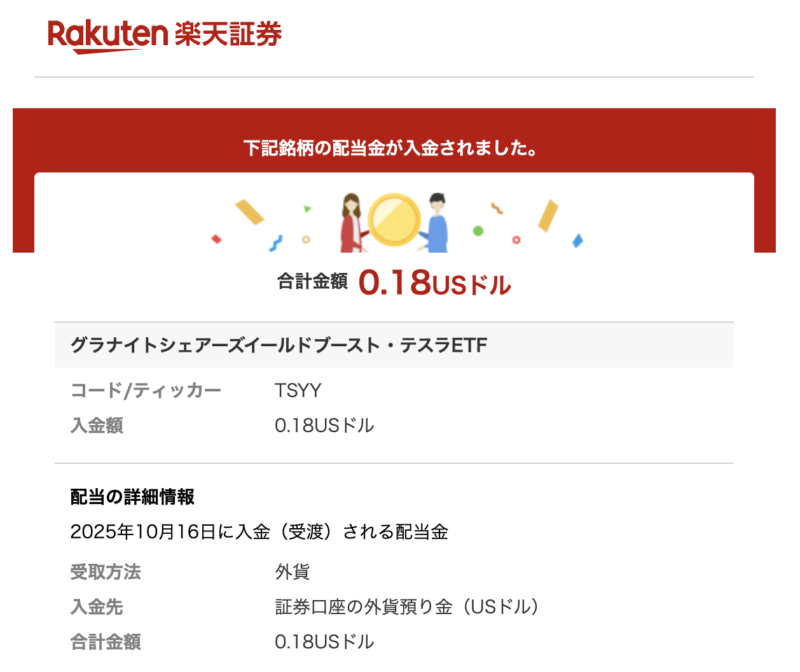Click the 楽天証券 brand text

228,35
